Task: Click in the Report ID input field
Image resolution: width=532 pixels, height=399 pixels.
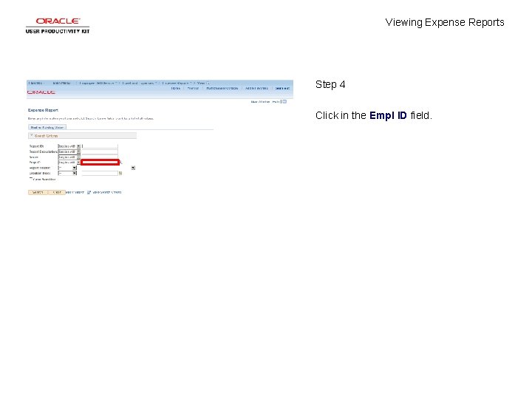Action: [x=100, y=146]
